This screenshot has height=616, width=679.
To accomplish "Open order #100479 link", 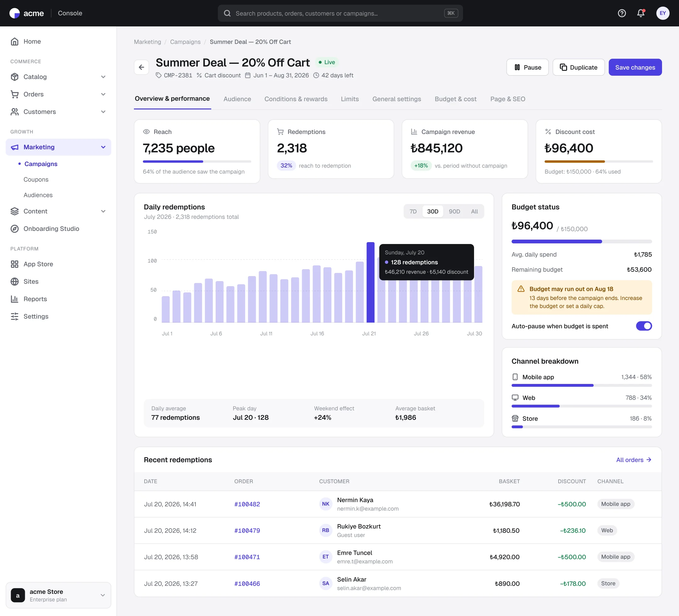I will point(247,531).
